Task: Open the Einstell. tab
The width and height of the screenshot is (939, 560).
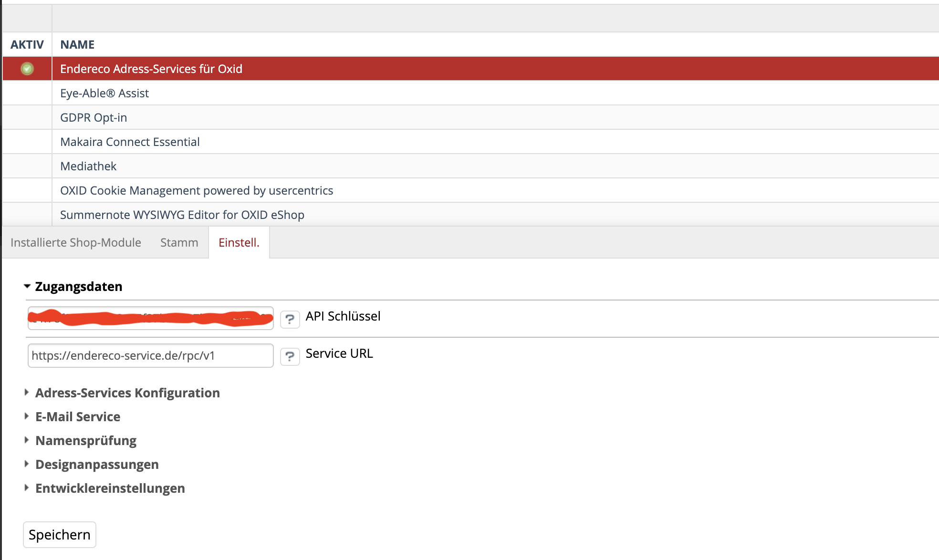Action: pyautogui.click(x=239, y=242)
